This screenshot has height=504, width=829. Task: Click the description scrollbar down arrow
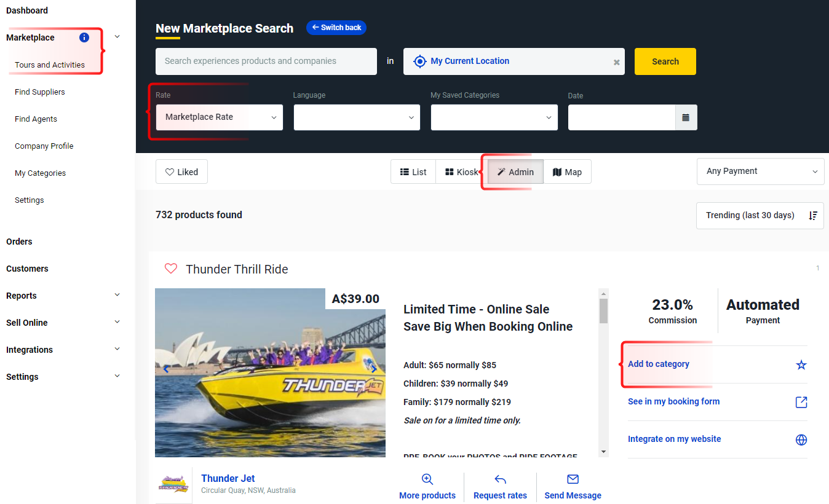coord(603,452)
